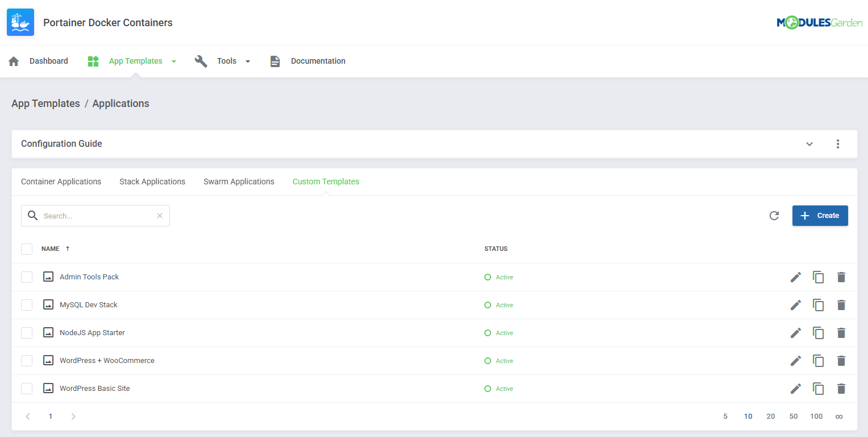Click the Tools wrench icon in navigation
Viewport: 868px width, 437px height.
201,60
